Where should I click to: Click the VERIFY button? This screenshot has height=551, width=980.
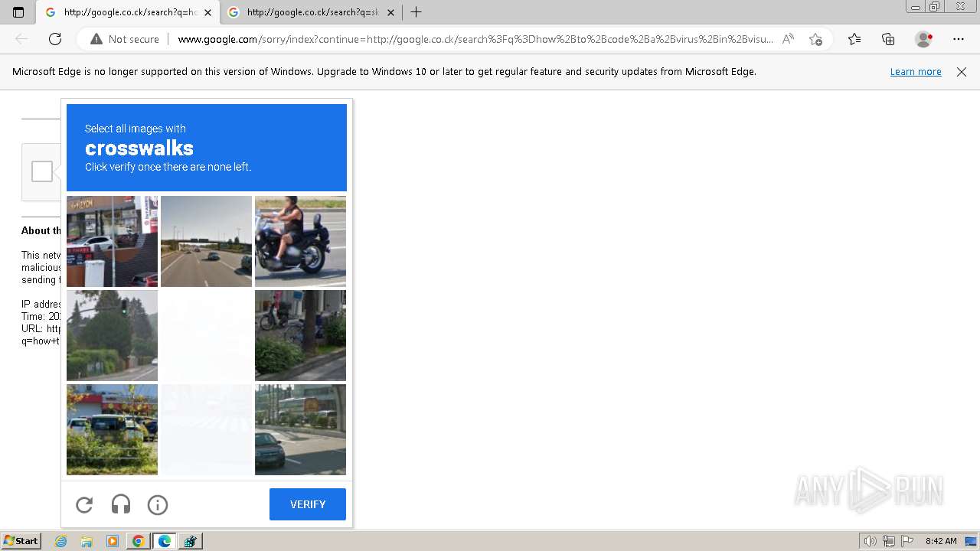coord(308,504)
